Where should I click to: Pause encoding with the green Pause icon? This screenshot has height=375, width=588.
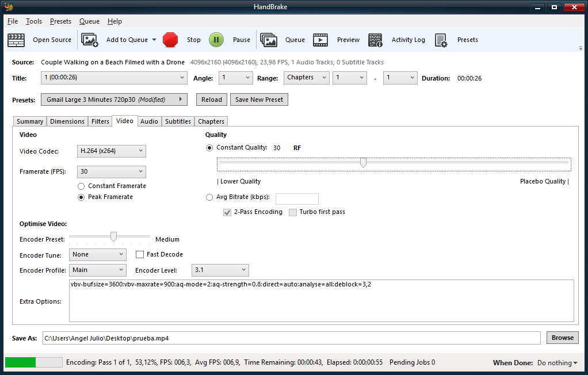coord(216,40)
